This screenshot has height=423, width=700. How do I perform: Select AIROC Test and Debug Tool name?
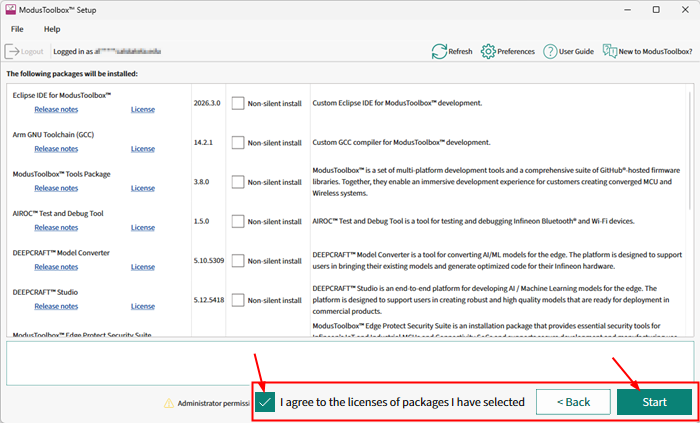coord(58,213)
